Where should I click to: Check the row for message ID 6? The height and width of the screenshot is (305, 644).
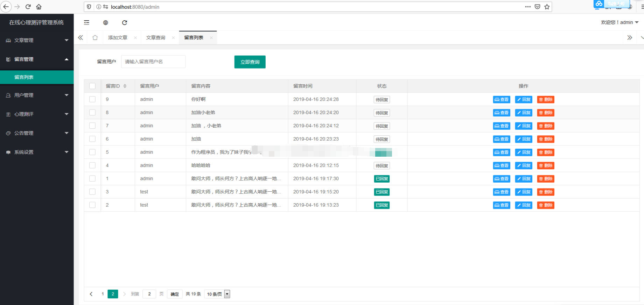point(92,139)
